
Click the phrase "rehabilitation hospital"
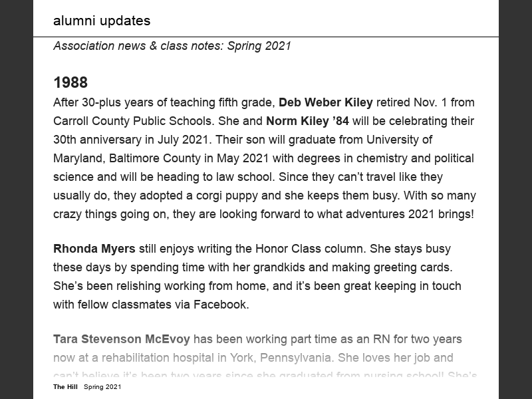[x=158, y=358]
